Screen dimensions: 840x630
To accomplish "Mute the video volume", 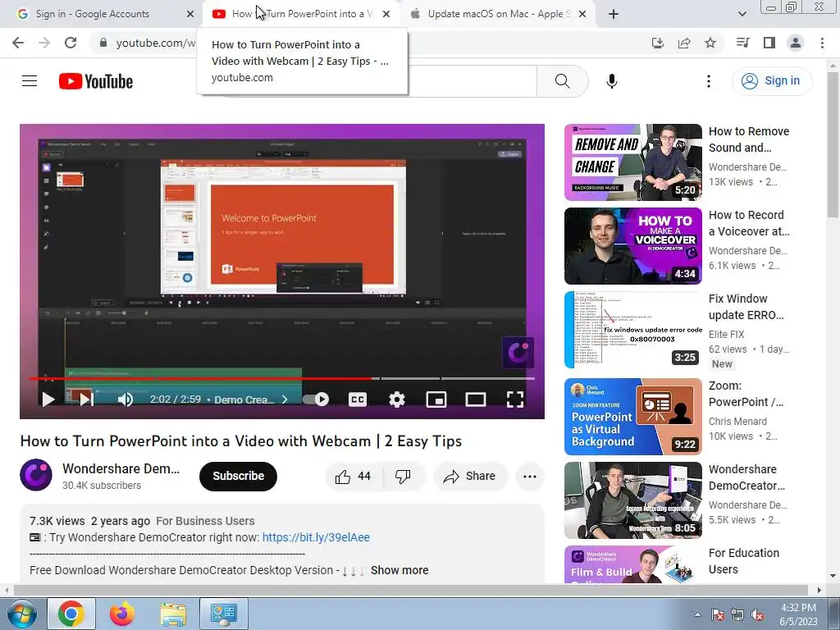I will coord(126,399).
